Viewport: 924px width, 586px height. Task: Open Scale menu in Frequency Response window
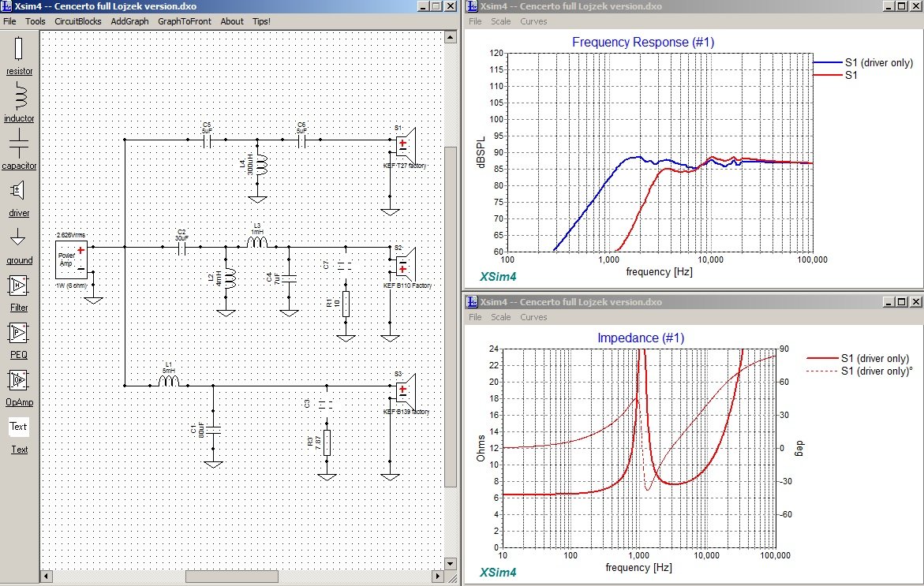pos(501,21)
